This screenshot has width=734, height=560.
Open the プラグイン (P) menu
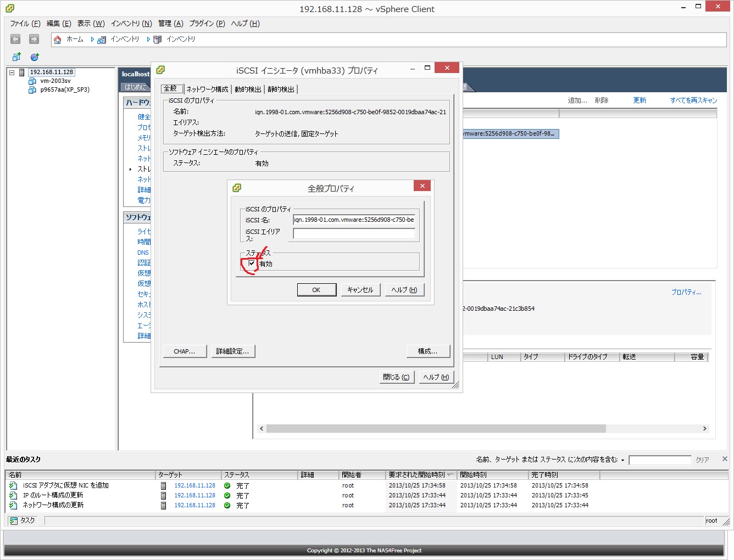pos(207,24)
